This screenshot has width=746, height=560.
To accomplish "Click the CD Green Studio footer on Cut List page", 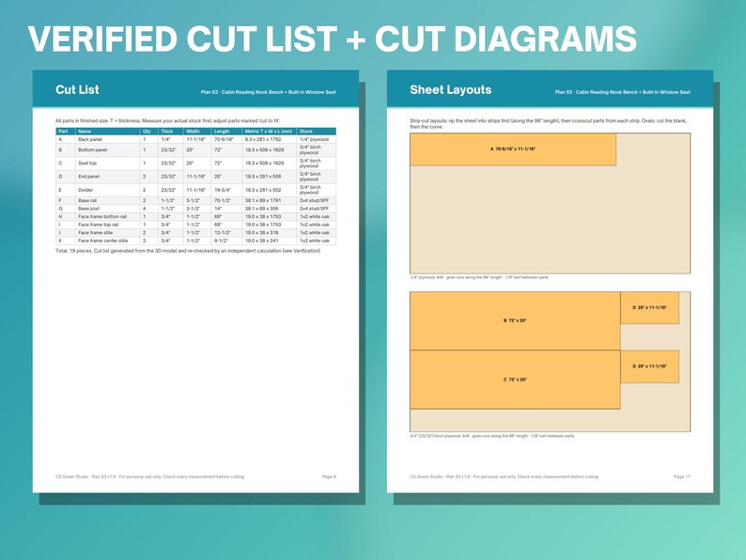I will coord(150,476).
